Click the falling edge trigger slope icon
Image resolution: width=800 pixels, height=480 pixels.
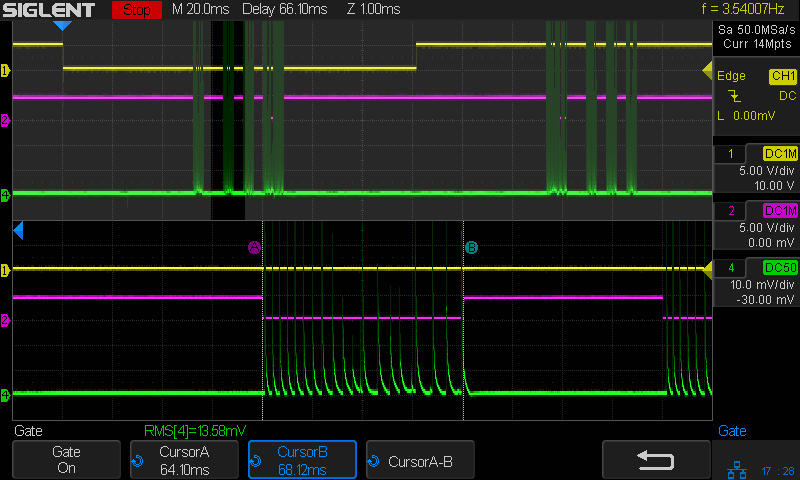coord(735,96)
